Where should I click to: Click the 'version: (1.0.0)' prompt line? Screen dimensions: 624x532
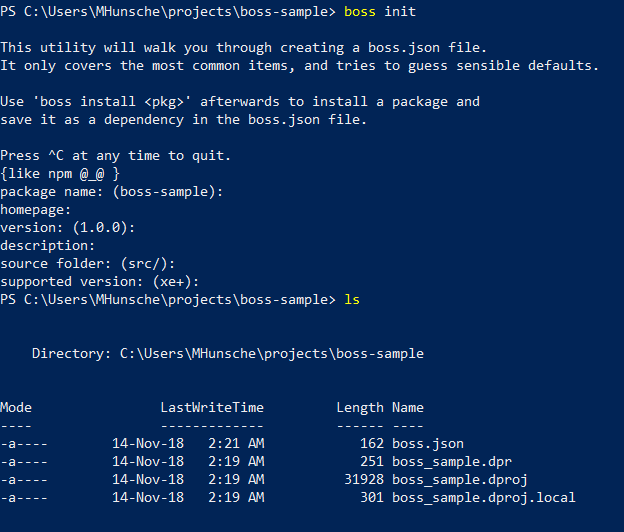[68, 228]
